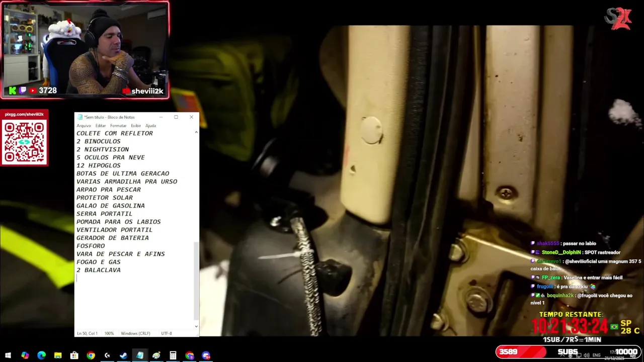This screenshot has width=644, height=362.
Task: Click on the FOSFORO line
Action: tap(91, 246)
